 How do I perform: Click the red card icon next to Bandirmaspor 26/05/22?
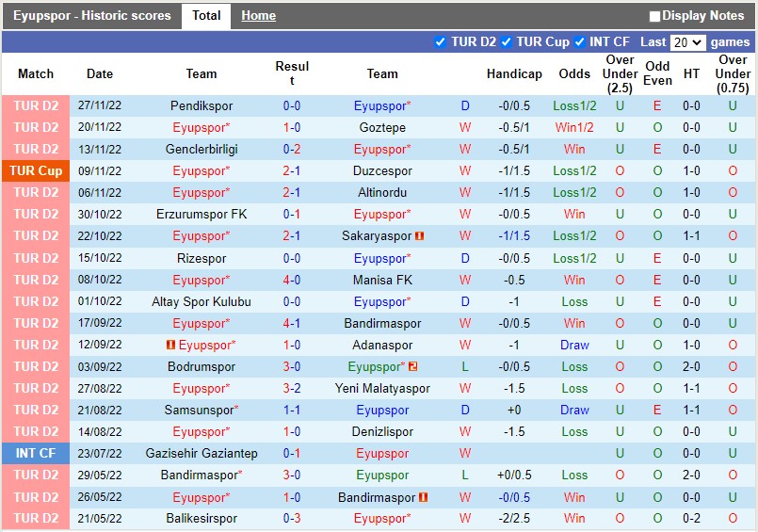pos(424,497)
